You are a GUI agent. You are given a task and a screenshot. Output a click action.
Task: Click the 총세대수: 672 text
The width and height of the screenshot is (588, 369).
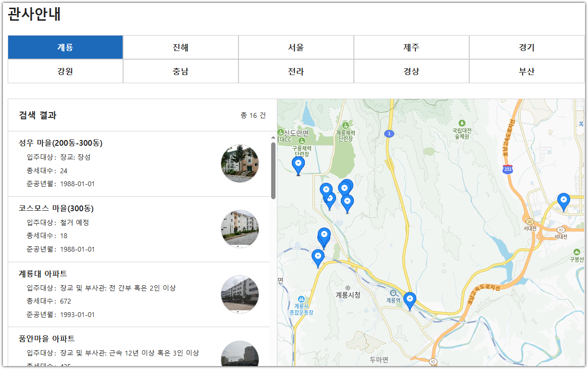[x=49, y=301]
